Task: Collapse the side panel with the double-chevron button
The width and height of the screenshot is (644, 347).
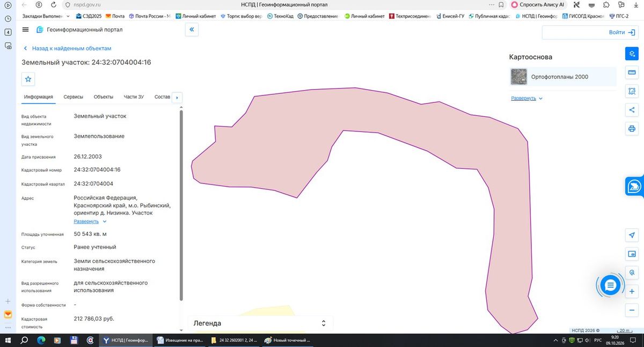Action: point(192,29)
